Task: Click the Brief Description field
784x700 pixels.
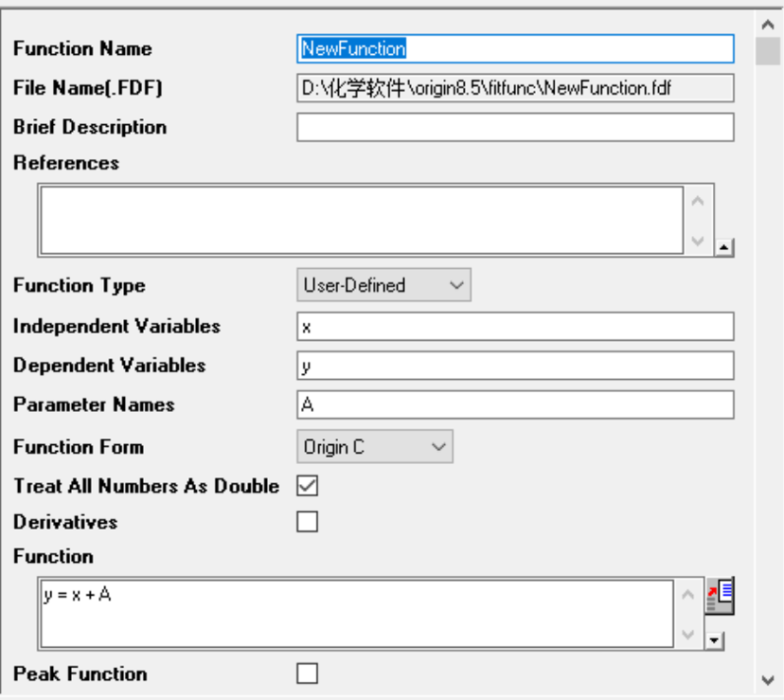Action: click(515, 127)
